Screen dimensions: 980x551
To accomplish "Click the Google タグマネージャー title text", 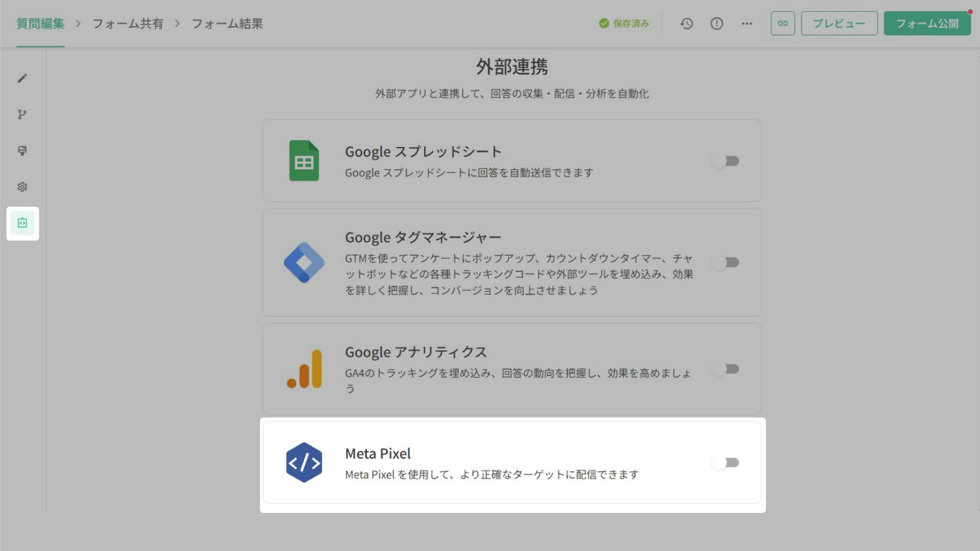I will click(x=423, y=237).
